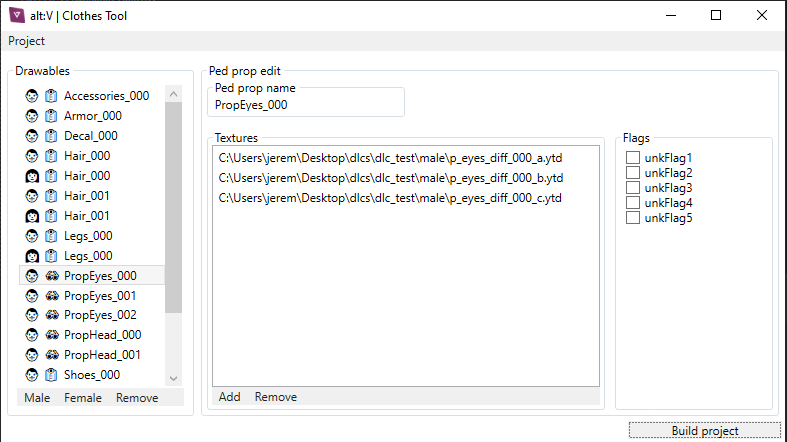Click the female face icon of the female Legs_000 row

[x=32, y=256]
